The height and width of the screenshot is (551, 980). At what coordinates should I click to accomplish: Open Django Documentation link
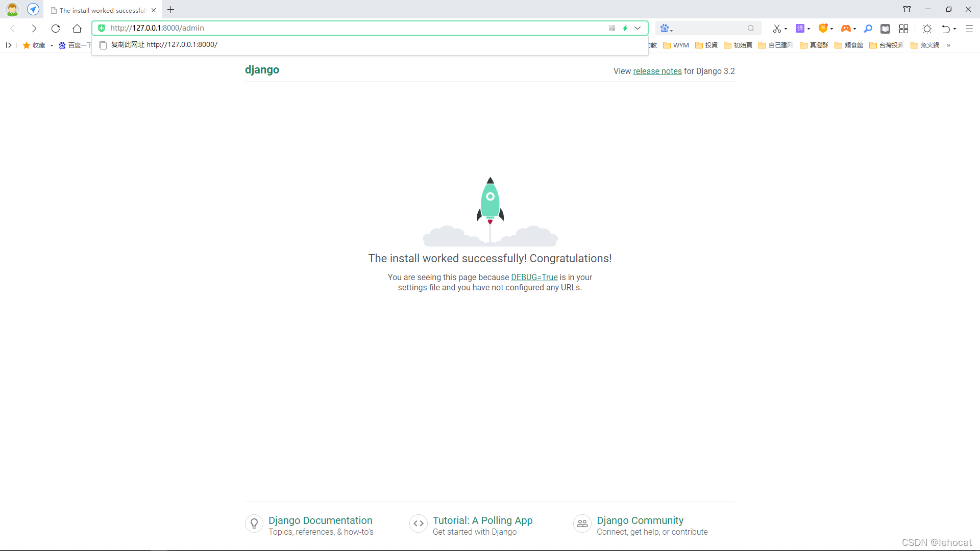[x=321, y=520]
